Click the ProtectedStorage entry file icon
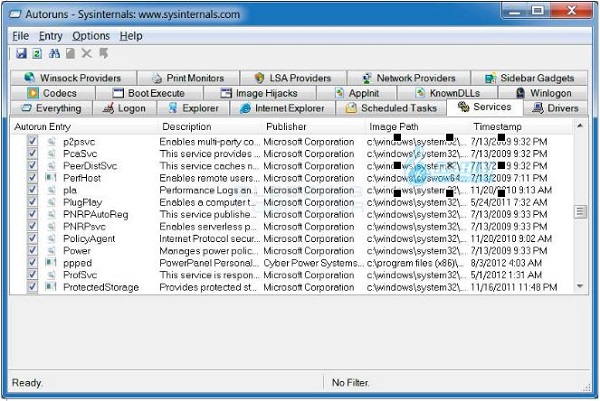Screen dimensions: 600x401 (x=51, y=287)
